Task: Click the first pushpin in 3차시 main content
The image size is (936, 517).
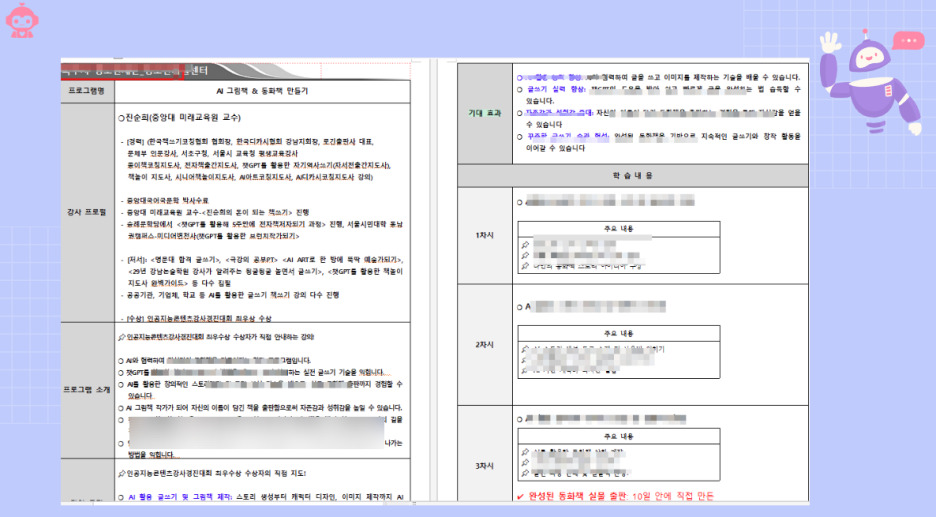Action: pyautogui.click(x=525, y=452)
